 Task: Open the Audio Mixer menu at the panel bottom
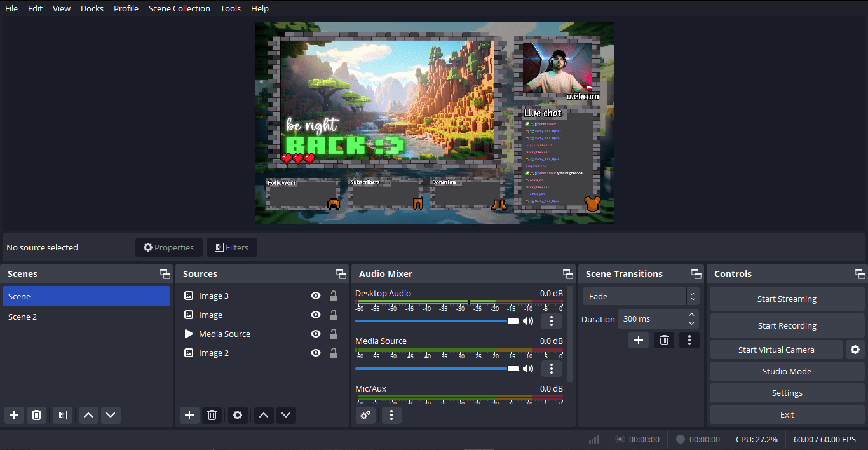391,415
